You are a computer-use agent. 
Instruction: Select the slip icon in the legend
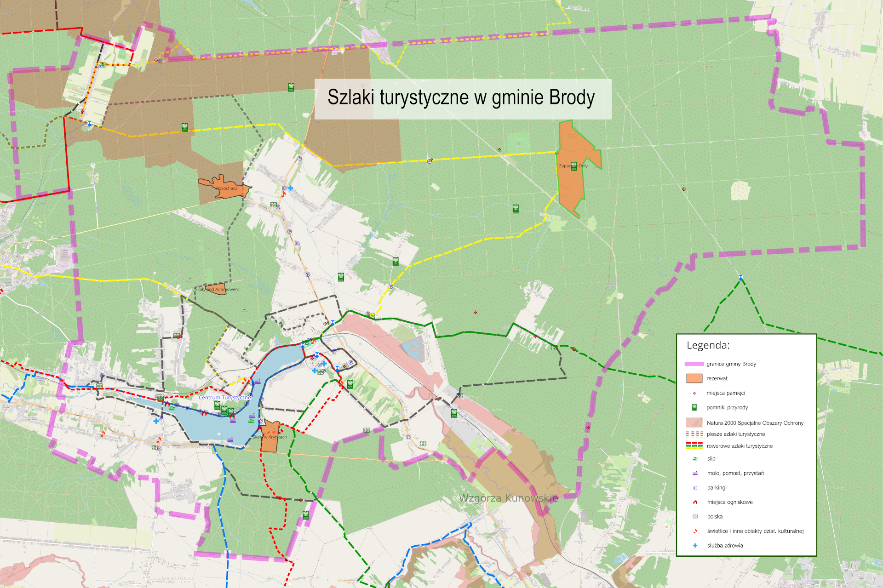point(695,458)
